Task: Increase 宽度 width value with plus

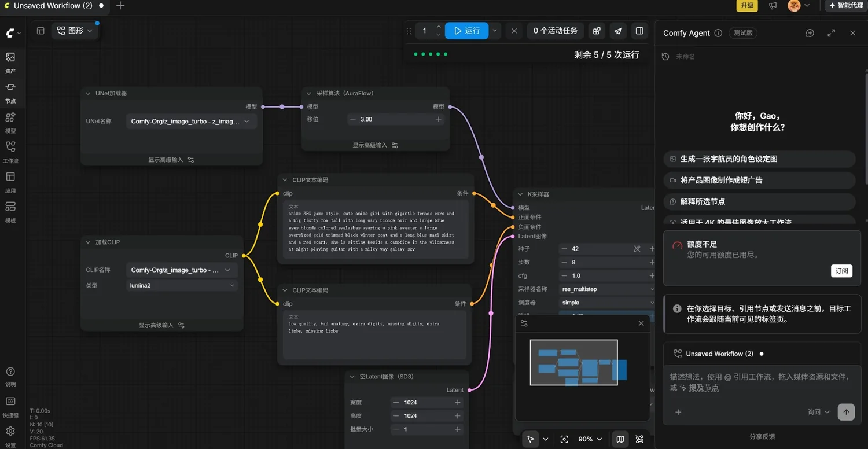Action: click(x=458, y=403)
